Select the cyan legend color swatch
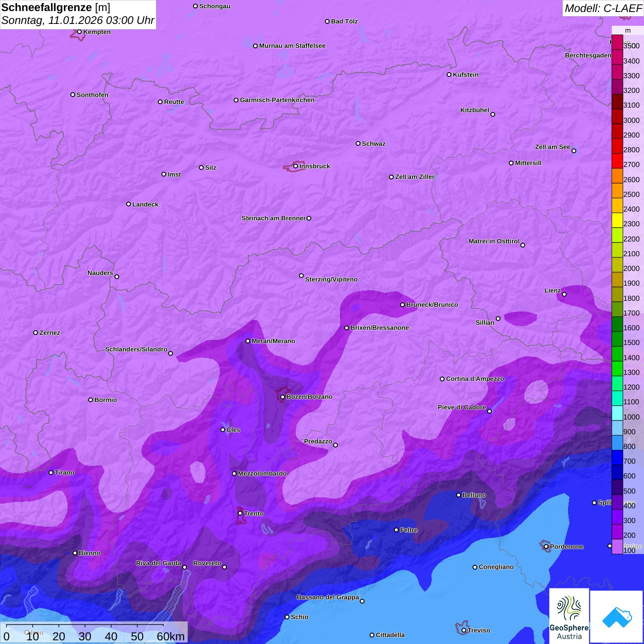The width and height of the screenshot is (644, 644). tap(617, 413)
